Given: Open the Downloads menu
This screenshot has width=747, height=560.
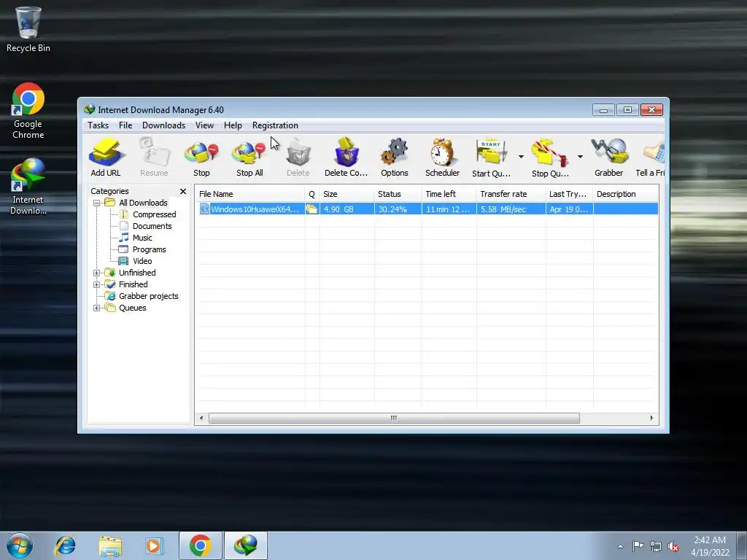Looking at the screenshot, I should pyautogui.click(x=163, y=125).
